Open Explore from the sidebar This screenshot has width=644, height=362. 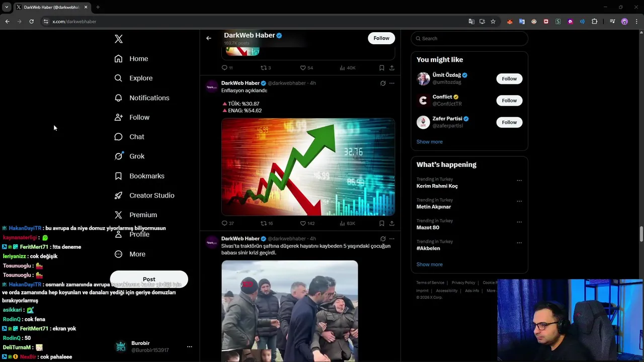point(133,78)
